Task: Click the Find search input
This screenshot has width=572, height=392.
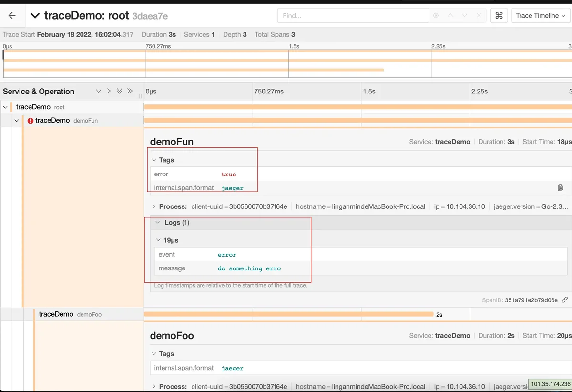Action: click(353, 16)
